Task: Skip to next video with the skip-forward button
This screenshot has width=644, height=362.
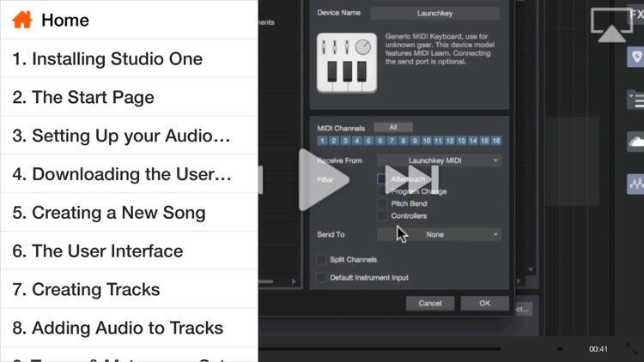Action: [412, 180]
